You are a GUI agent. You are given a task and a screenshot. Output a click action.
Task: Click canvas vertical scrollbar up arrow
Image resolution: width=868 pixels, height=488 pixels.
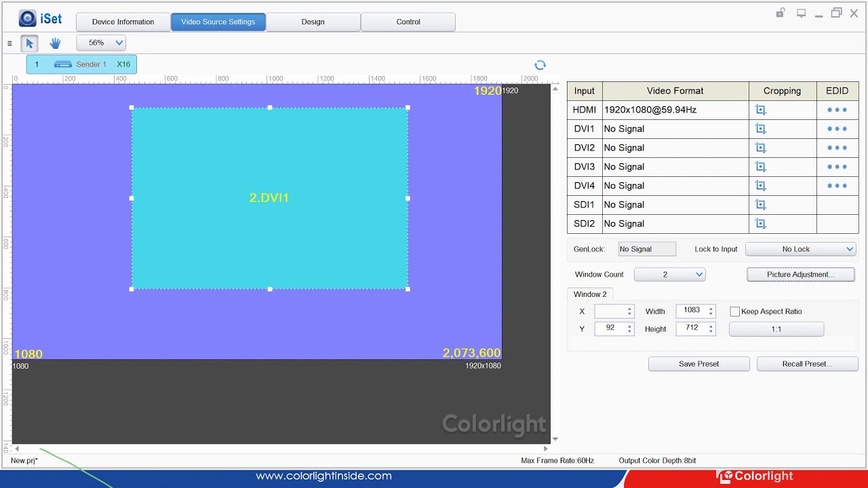[x=555, y=89]
